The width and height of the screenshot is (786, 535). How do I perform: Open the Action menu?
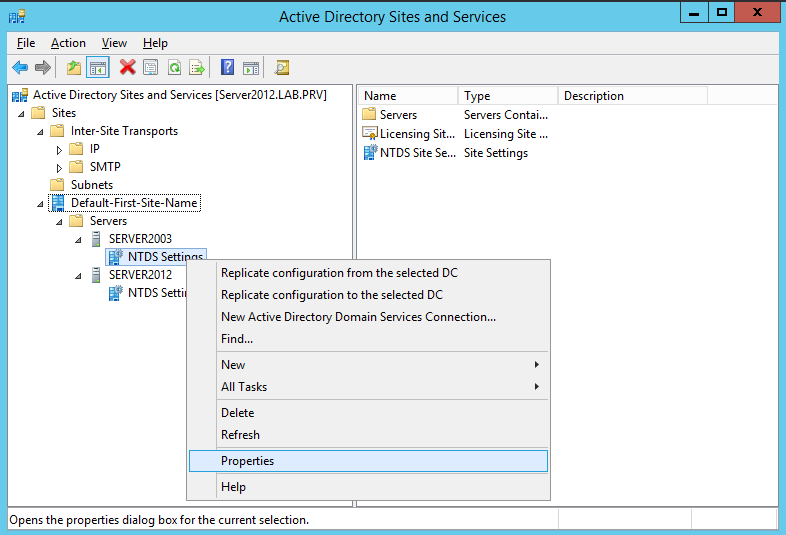pyautogui.click(x=68, y=43)
